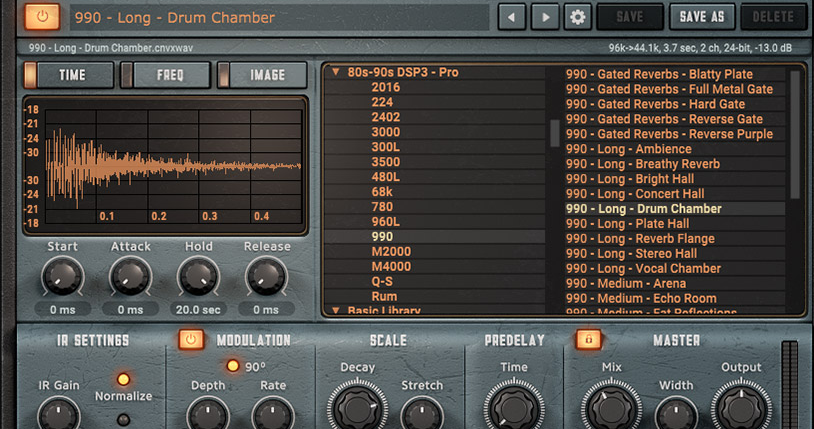Viewport: 814px width, 429px height.
Task: Toggle the plugin power button
Action: coord(41,17)
